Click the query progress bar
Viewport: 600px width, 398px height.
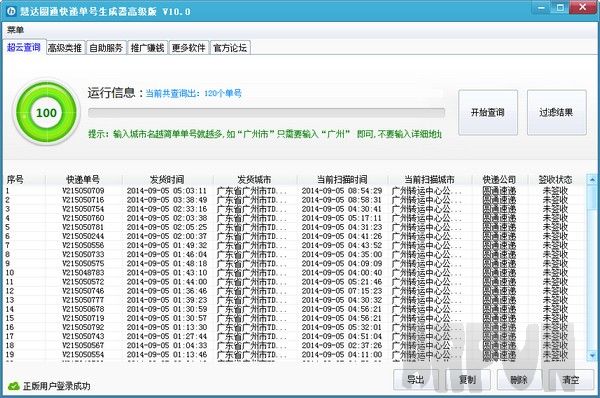pyautogui.click(x=266, y=113)
